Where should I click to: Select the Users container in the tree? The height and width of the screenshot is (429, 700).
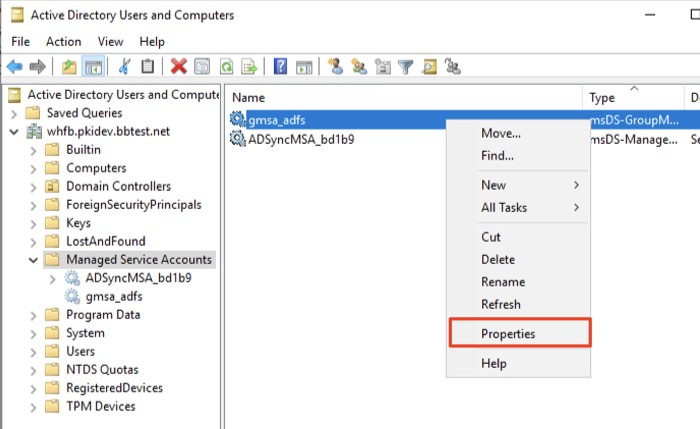click(79, 351)
